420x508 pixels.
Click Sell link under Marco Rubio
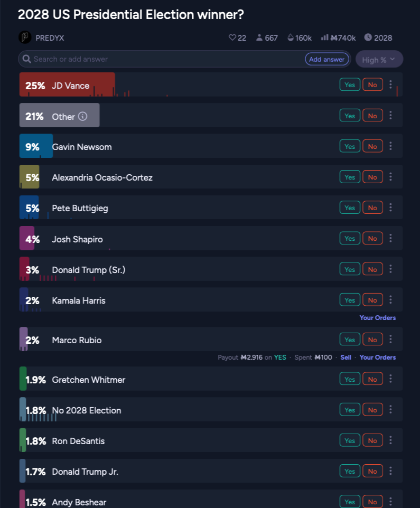pyautogui.click(x=346, y=358)
